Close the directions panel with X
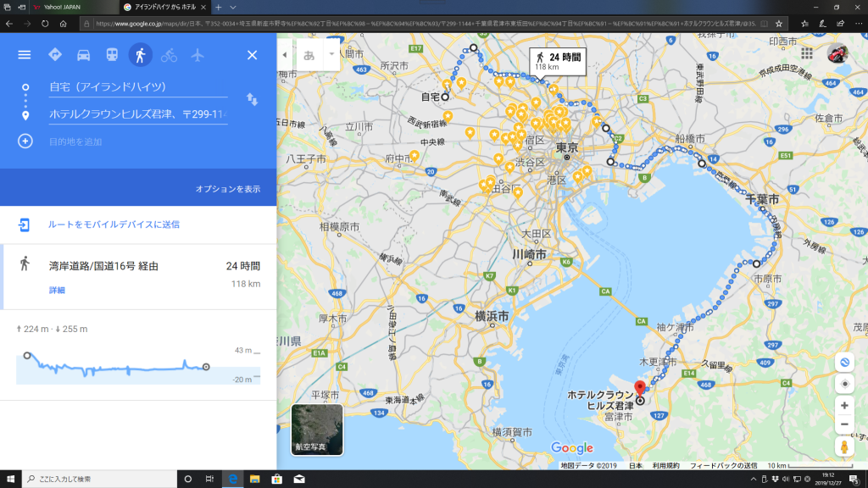 click(252, 55)
